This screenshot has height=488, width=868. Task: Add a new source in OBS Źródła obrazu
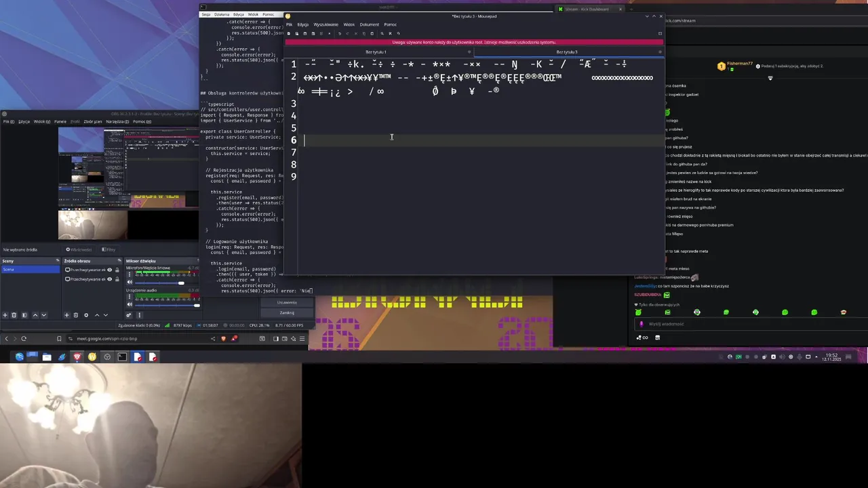point(66,315)
